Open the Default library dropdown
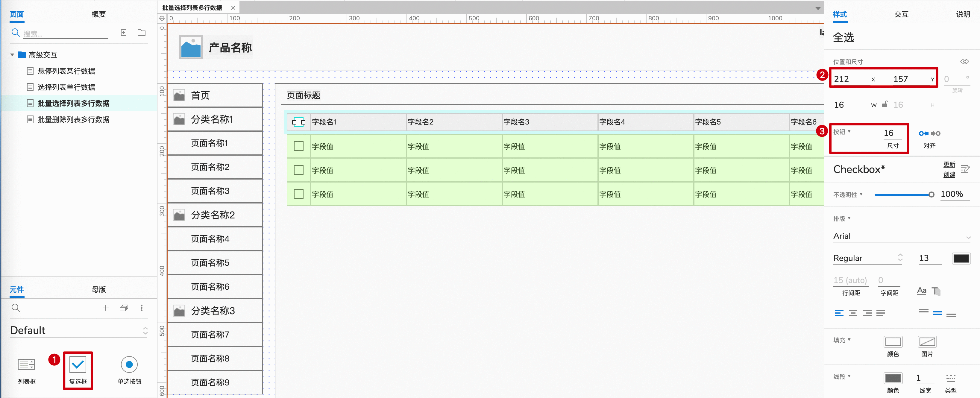 (x=78, y=330)
